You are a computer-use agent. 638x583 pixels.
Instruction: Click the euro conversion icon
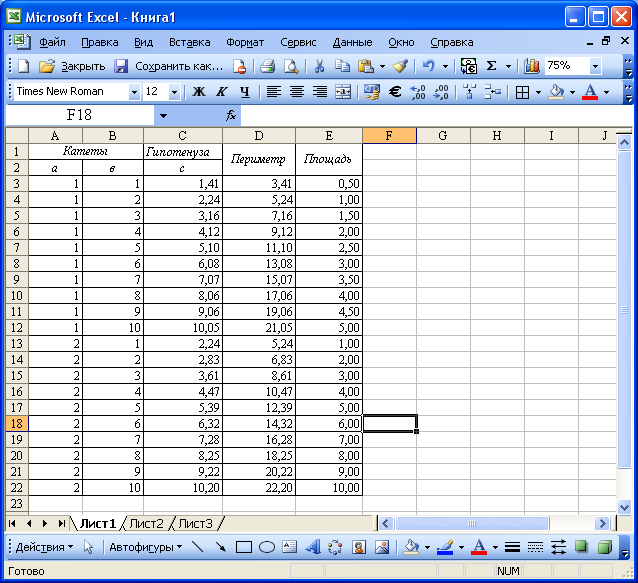(x=469, y=66)
